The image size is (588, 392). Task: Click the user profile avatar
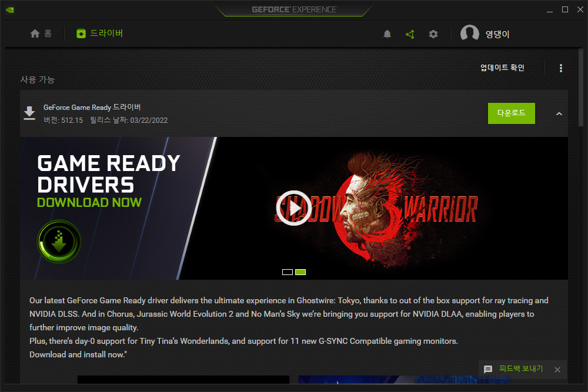(469, 34)
